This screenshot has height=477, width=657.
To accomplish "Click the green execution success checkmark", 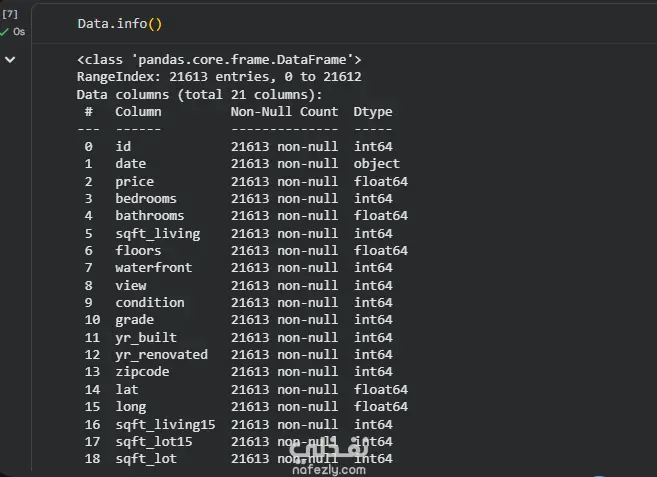I will [5, 32].
